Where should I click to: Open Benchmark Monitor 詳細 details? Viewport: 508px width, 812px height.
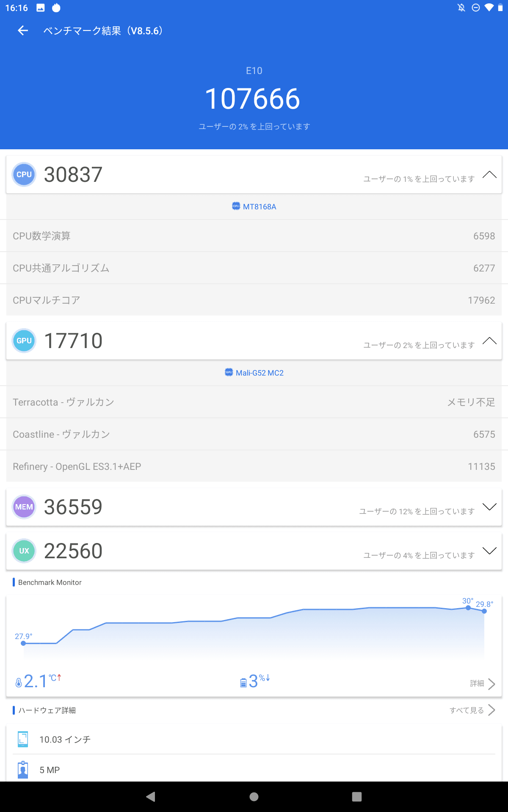point(483,683)
